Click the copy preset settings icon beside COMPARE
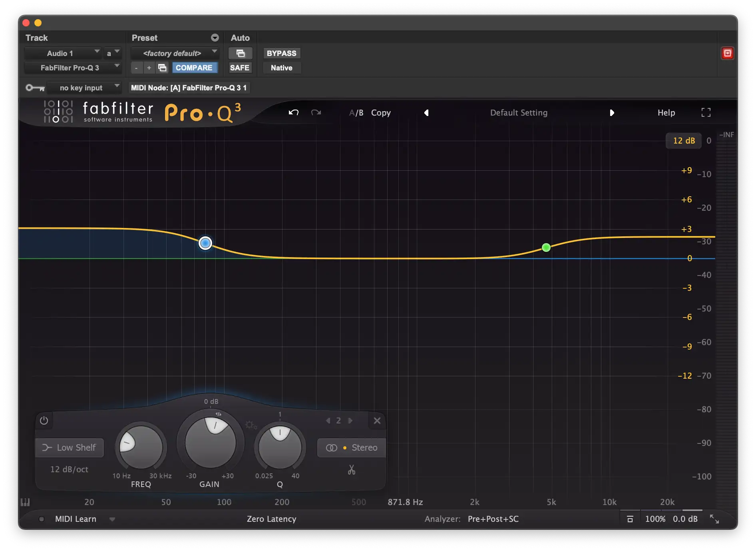The height and width of the screenshot is (551, 756). point(162,68)
